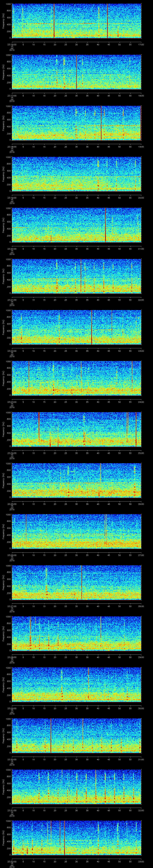Select the 33:00 end time label
This screenshot has height=868, width=153.
141,861
